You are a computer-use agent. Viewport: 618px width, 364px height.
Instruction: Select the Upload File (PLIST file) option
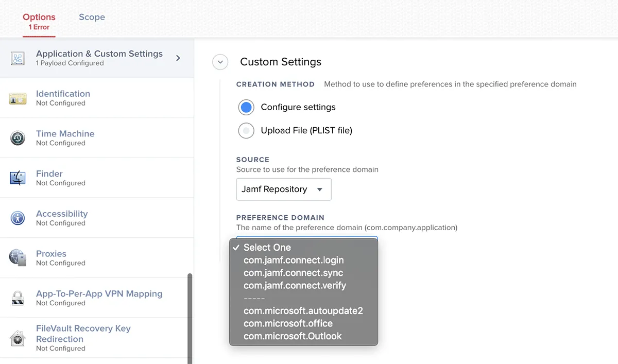[x=246, y=130]
